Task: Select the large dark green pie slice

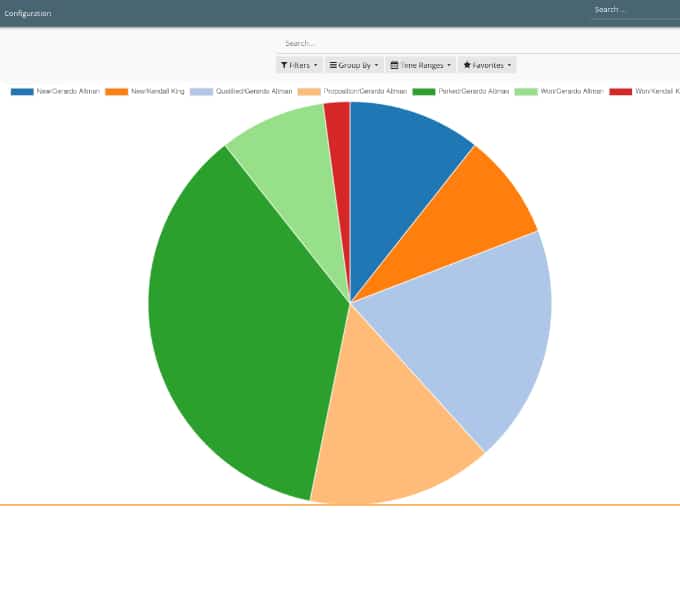Action: (243, 329)
